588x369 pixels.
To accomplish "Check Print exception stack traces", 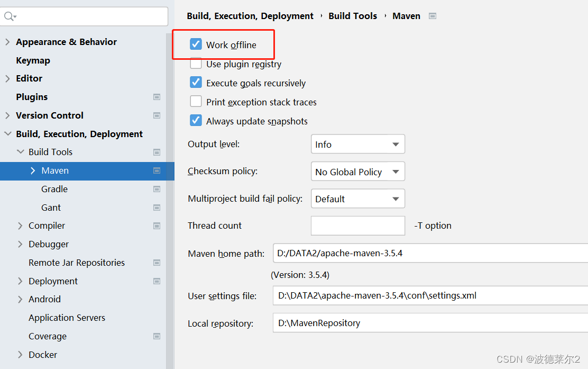I will [x=196, y=101].
